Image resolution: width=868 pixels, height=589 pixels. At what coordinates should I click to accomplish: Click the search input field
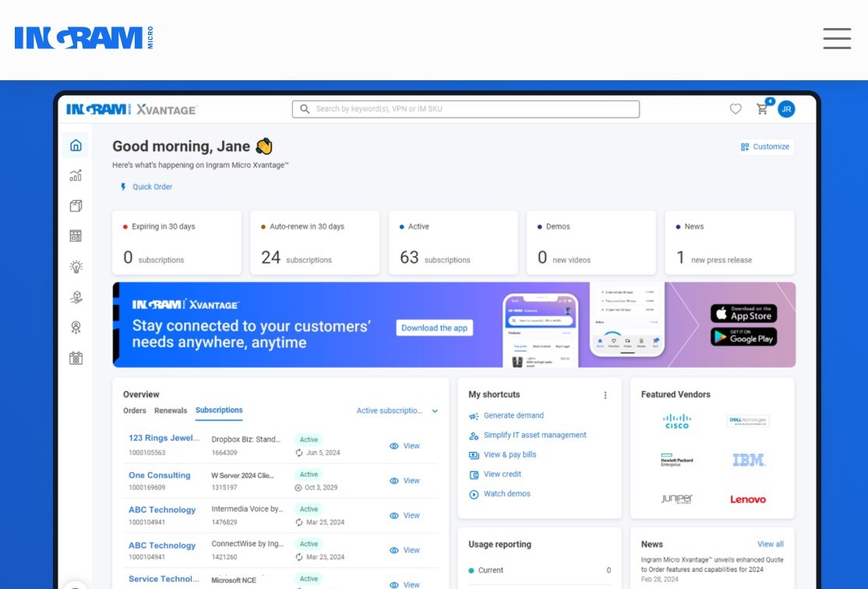click(x=466, y=109)
